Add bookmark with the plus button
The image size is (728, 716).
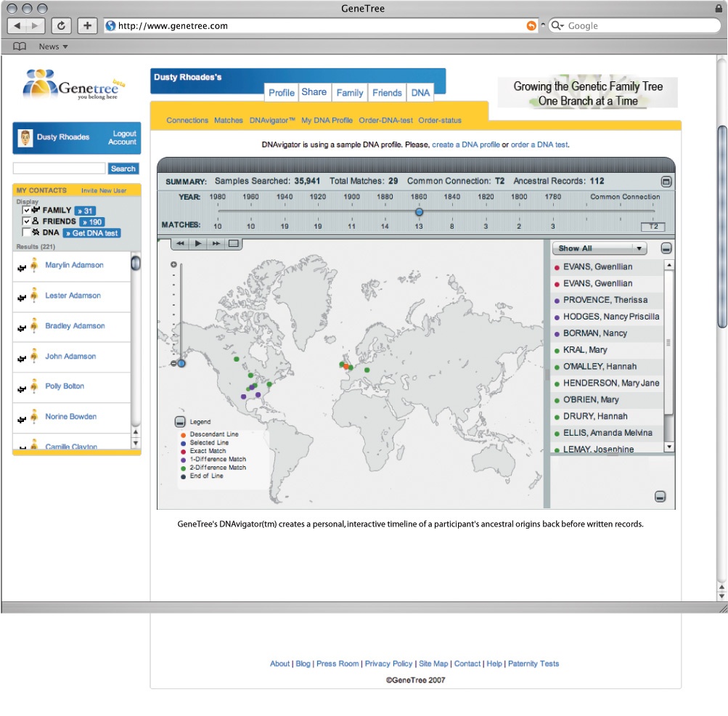[x=87, y=25]
